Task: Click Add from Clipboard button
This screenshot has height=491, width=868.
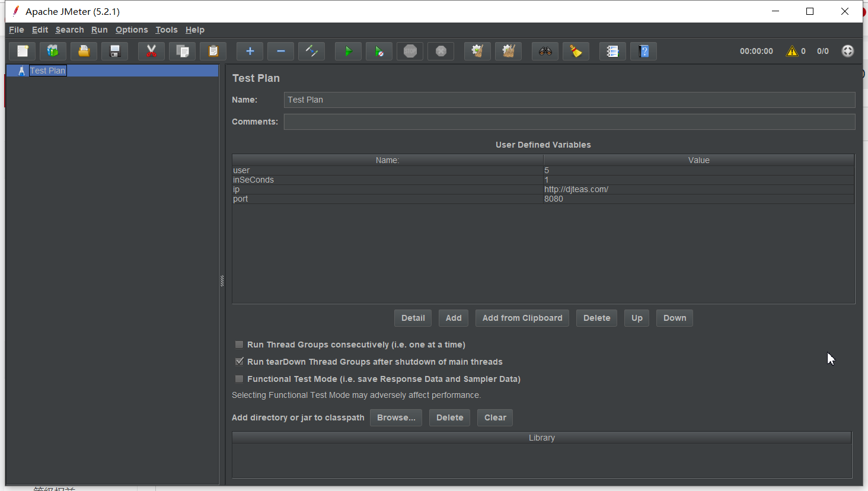Action: 522,318
